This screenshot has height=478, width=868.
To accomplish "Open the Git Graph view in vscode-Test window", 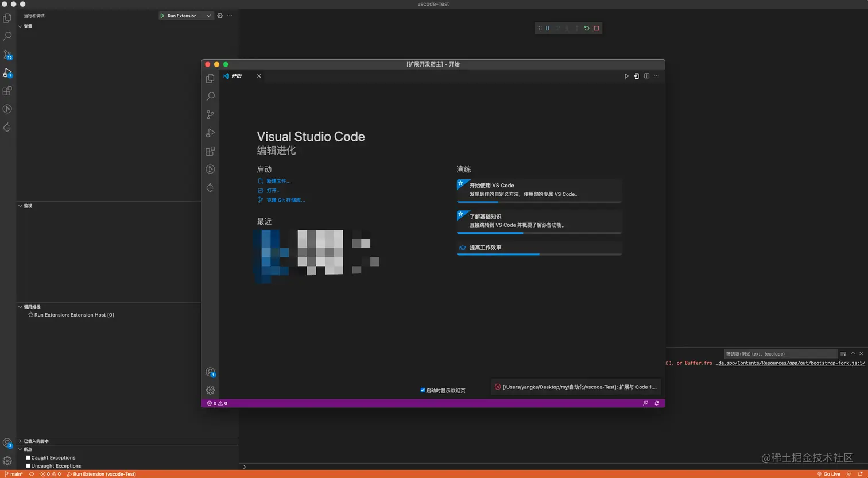I will coord(7,109).
